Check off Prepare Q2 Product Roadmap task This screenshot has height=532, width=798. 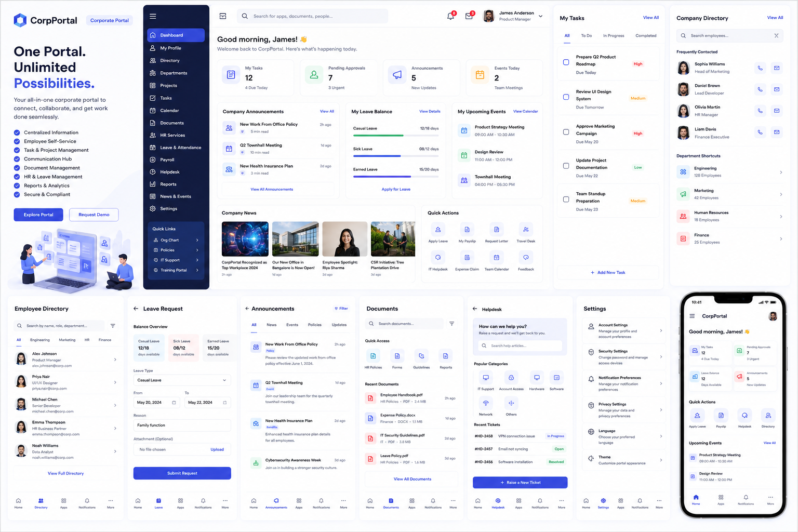566,62
